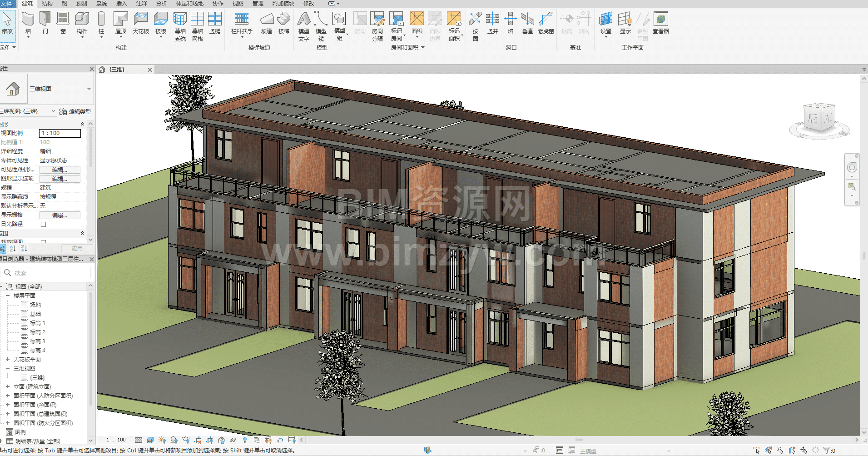Open the 注释 ribbon tab
Image resolution: width=868 pixels, height=456 pixels.
[x=141, y=4]
